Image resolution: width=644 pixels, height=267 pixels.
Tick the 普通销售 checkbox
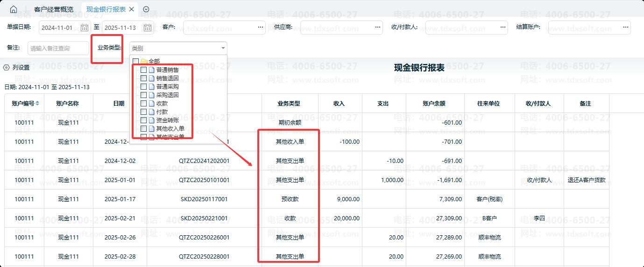click(x=144, y=70)
